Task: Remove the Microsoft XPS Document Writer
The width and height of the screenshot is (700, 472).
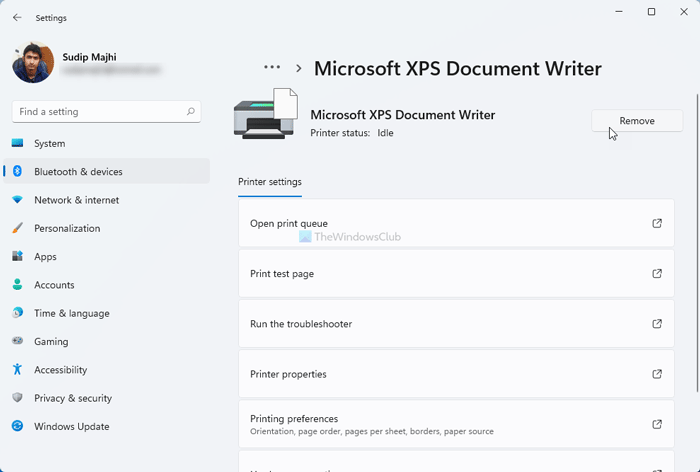Action: coord(637,121)
